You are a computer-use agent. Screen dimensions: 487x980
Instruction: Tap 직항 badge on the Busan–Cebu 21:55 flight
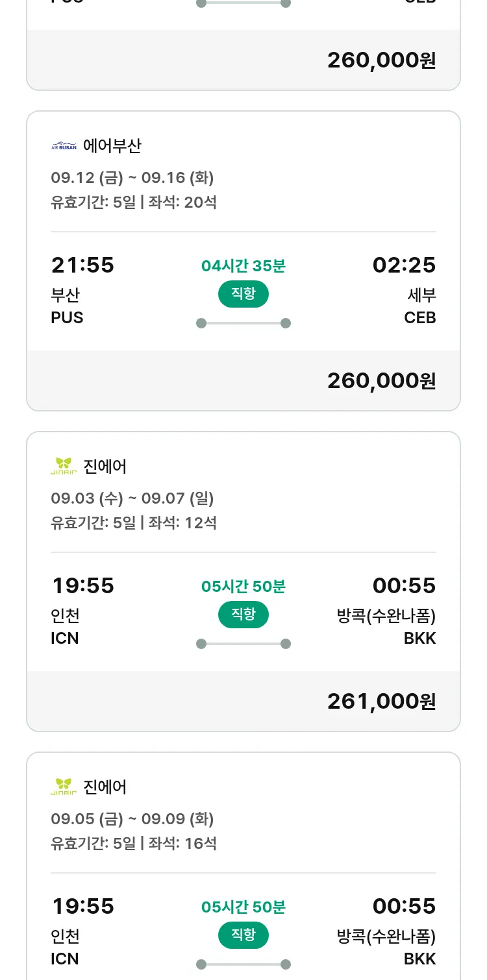[243, 294]
